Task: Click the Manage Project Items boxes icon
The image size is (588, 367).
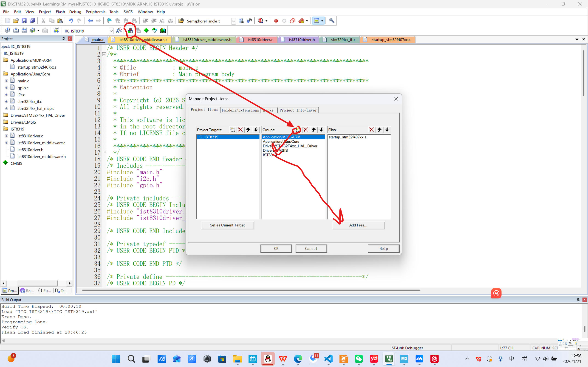Action: pyautogui.click(x=130, y=30)
